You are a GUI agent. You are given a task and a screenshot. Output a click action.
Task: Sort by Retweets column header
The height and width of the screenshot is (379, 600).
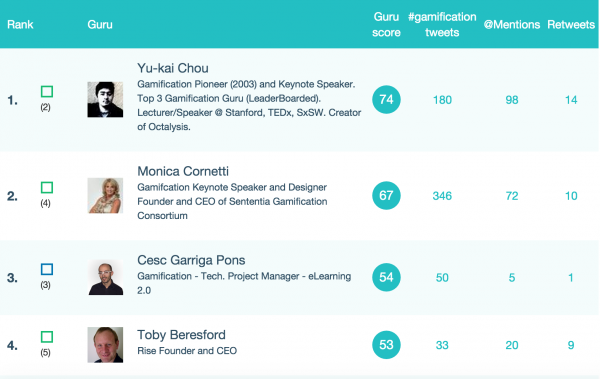pos(571,25)
